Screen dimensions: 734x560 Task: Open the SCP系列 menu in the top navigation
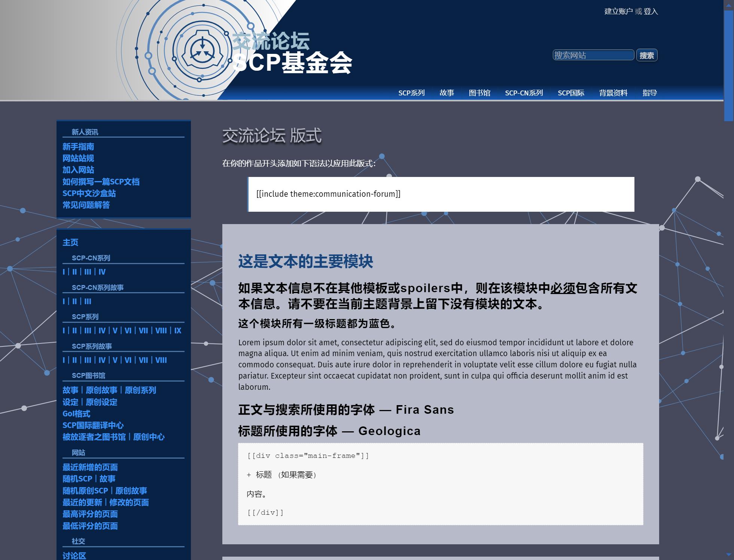coord(412,93)
